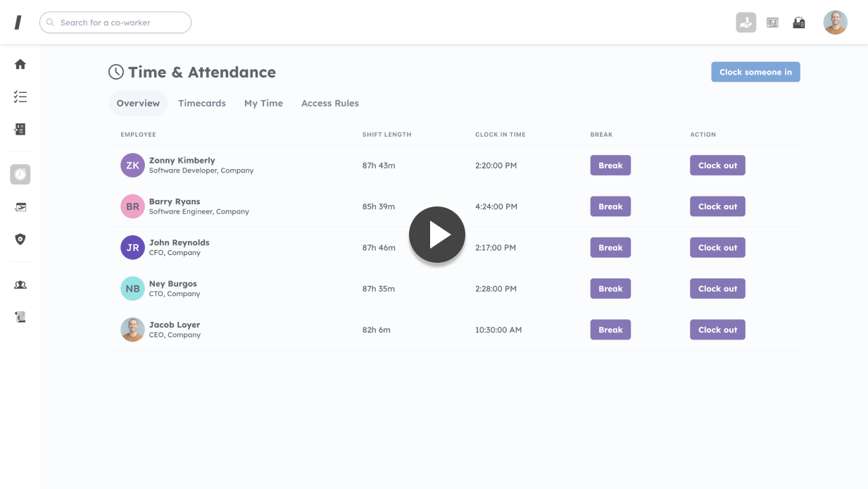Go to Home in the sidebar

(x=20, y=64)
